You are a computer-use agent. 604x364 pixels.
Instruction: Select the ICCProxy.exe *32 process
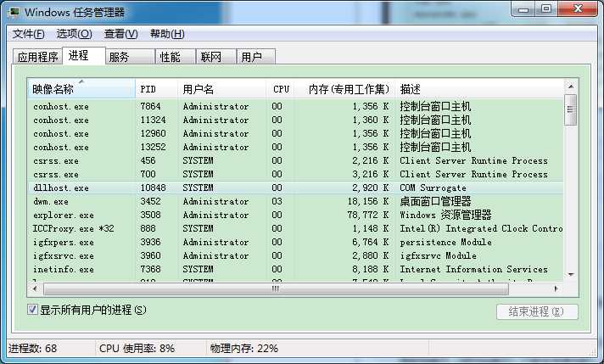[x=295, y=228]
